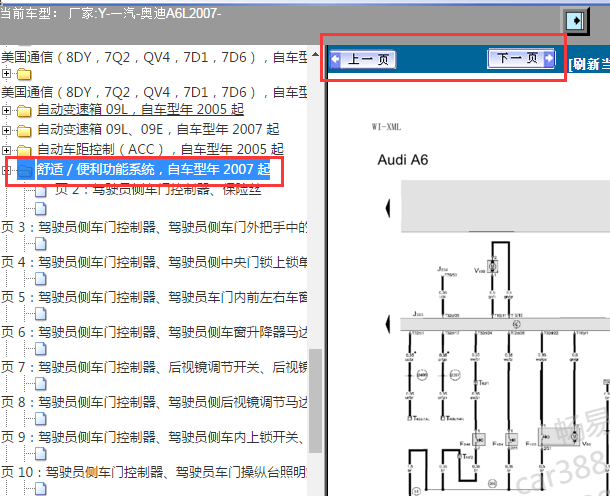The image size is (610, 496).
Task: Click the Audi A6 diagram title
Action: (x=403, y=160)
